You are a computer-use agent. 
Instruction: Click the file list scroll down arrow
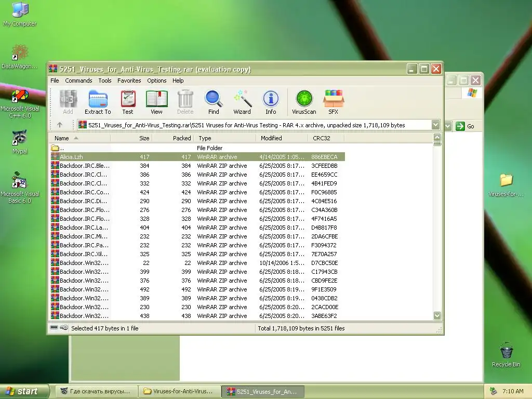coord(437,315)
